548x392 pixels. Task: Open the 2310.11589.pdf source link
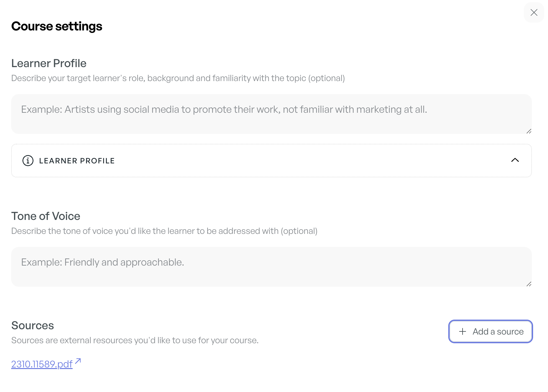42,364
